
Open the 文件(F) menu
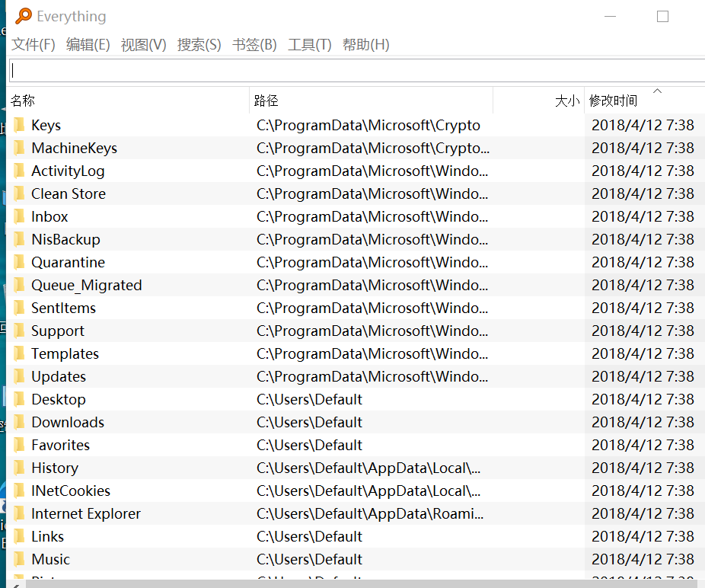(33, 45)
